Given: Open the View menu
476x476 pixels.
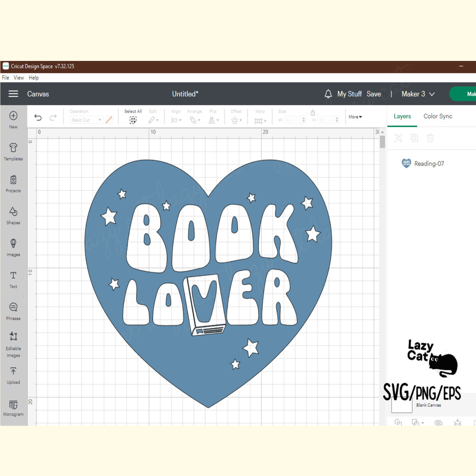Looking at the screenshot, I should [19, 78].
